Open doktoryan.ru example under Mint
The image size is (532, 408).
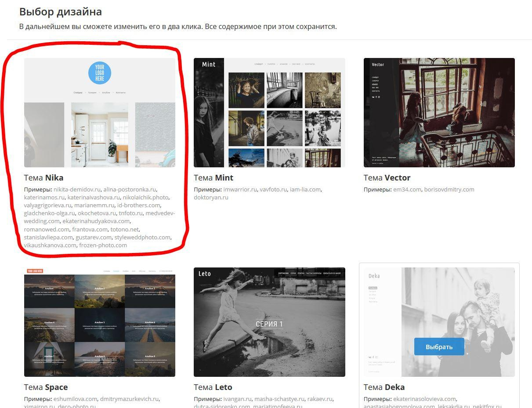[x=211, y=198]
